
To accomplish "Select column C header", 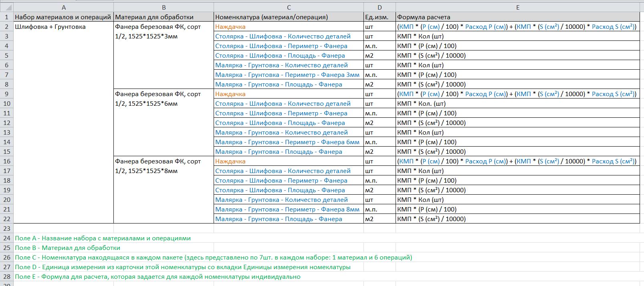I will coord(289,8).
